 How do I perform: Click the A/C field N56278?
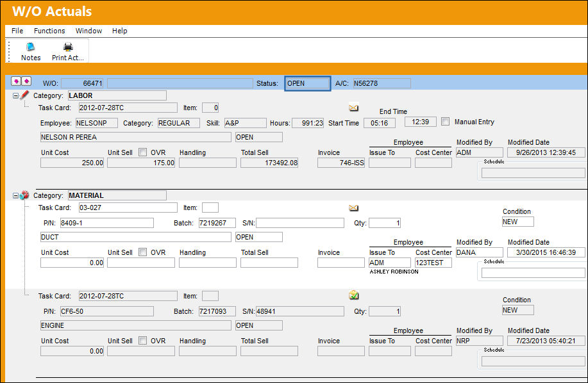click(382, 83)
